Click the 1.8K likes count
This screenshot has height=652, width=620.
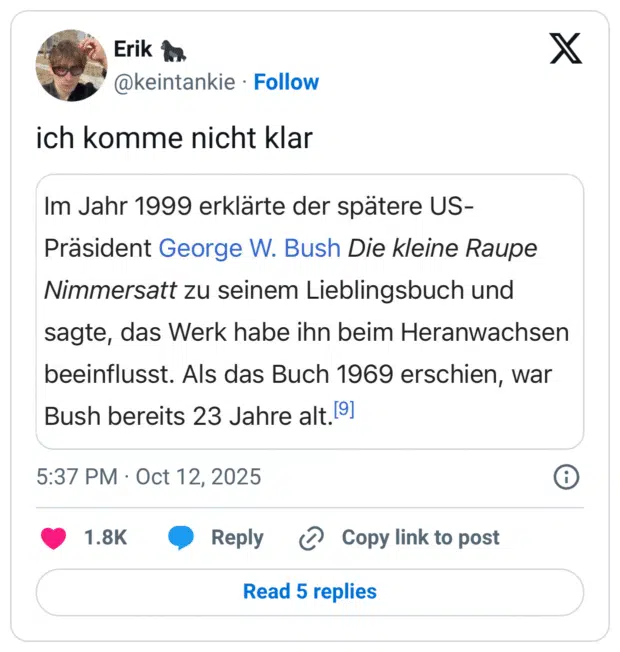point(105,537)
